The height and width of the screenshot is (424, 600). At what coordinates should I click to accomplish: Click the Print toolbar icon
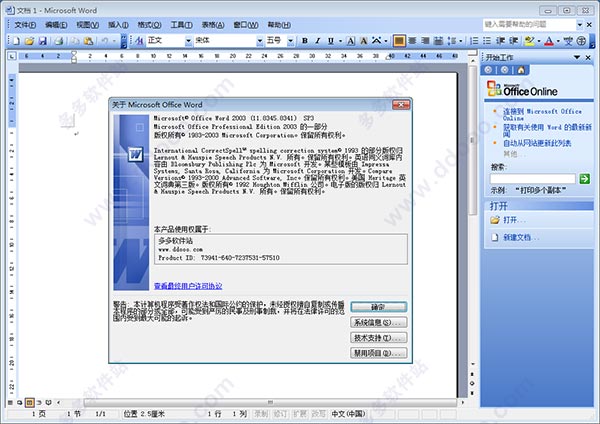pos(59,41)
